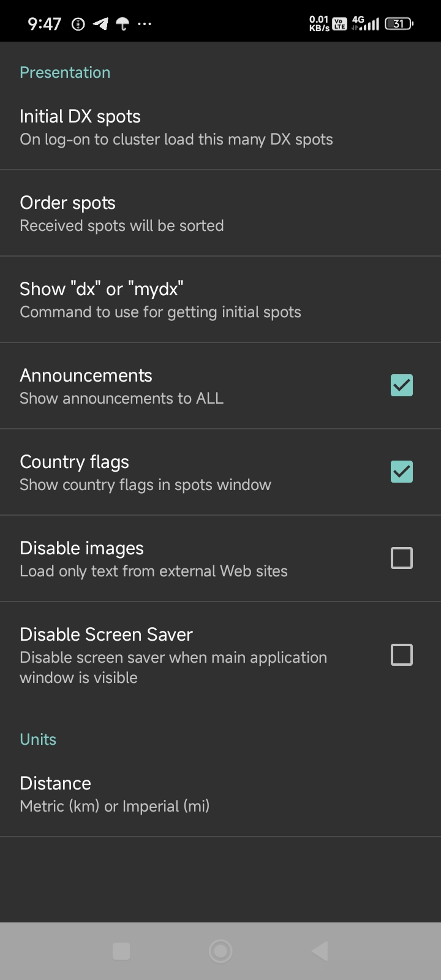This screenshot has height=980, width=441.
Task: Tap the VoLTE indicator icon
Action: (339, 24)
